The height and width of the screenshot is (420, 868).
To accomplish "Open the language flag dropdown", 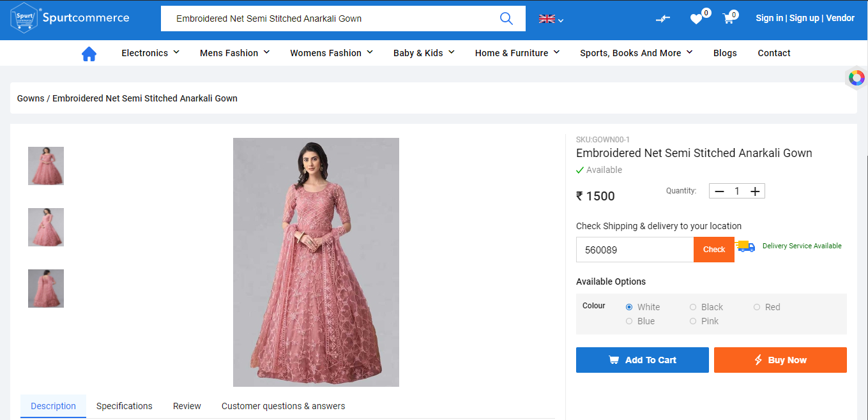I will coord(551,19).
